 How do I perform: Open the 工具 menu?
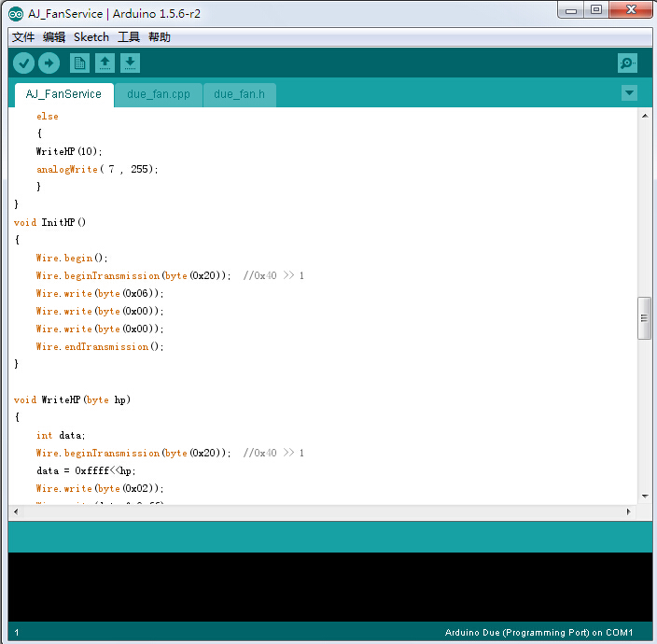(x=129, y=37)
